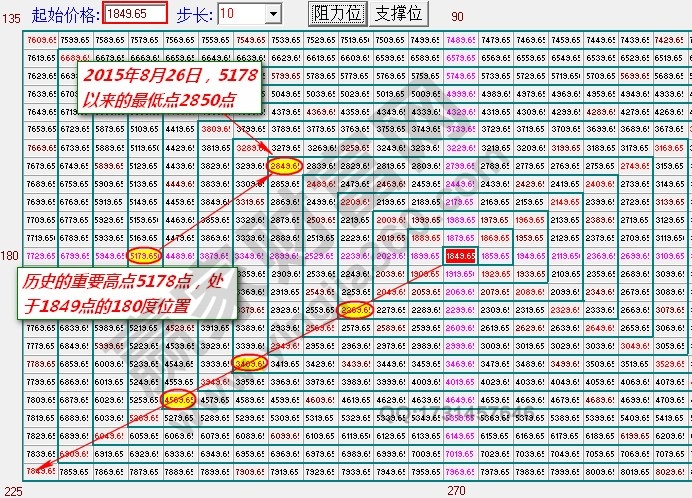
Task: Select the top-left grid cell 7609.65
Action: point(39,39)
